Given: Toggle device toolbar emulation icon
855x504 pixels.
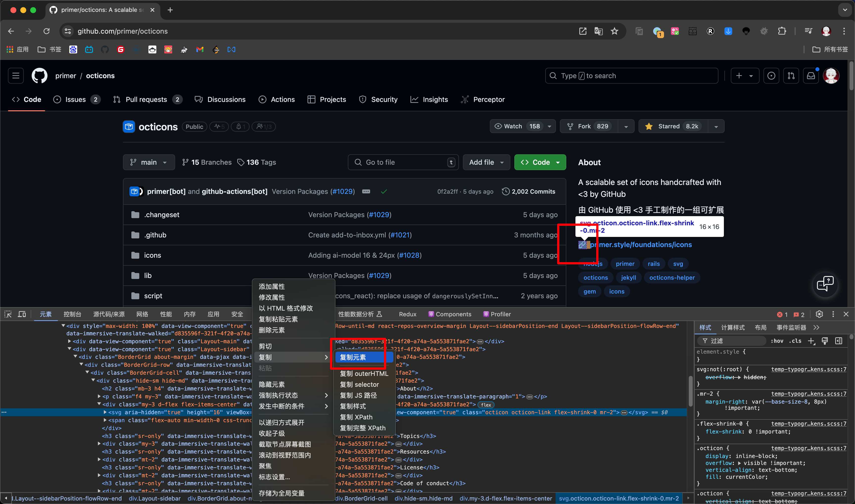Looking at the screenshot, I should point(22,314).
